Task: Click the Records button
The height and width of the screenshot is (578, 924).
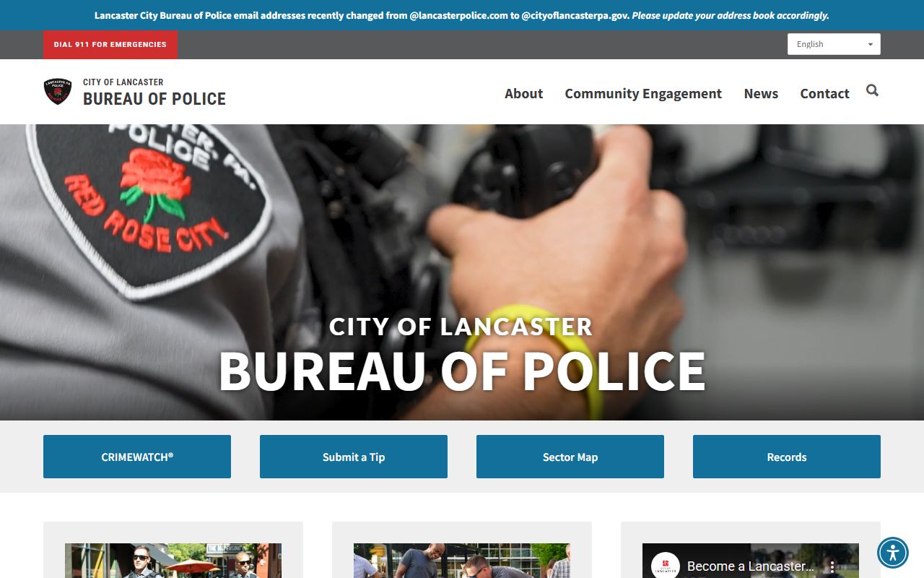Action: [x=787, y=457]
